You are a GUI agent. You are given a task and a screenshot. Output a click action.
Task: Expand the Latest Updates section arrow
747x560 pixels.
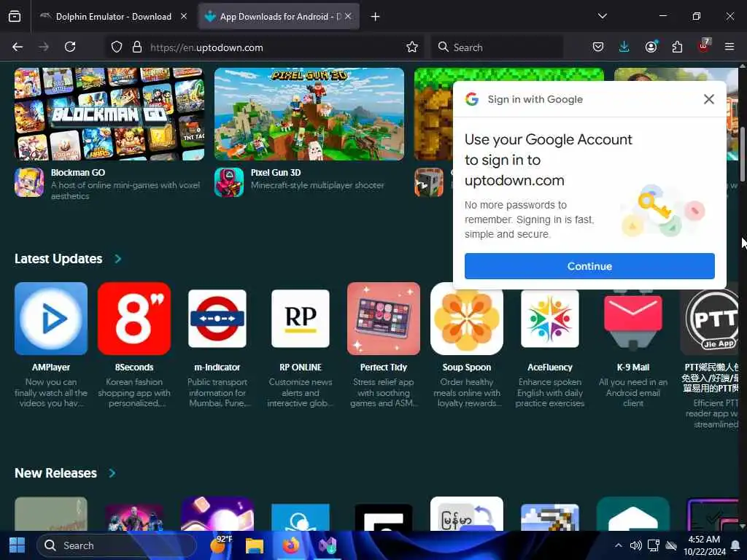[117, 259]
